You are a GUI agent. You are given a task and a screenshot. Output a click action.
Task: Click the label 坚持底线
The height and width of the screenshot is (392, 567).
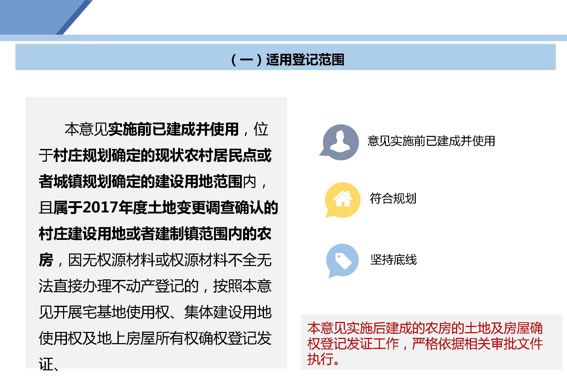pyautogui.click(x=393, y=260)
